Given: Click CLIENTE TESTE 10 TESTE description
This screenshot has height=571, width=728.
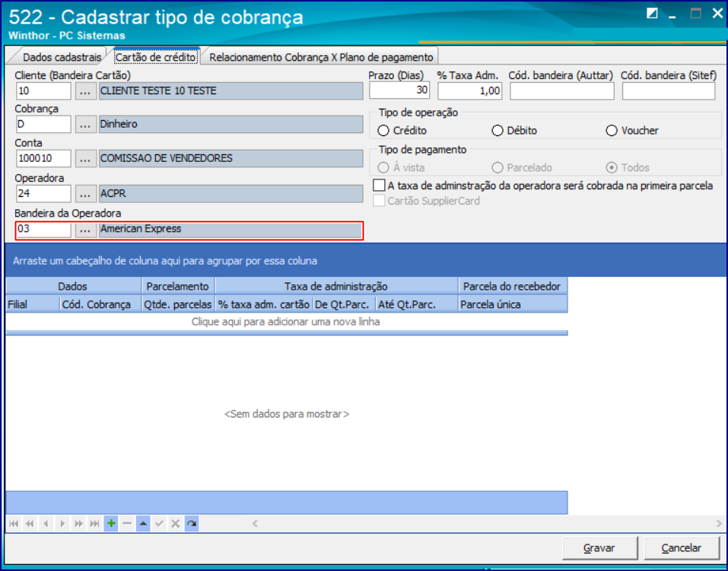Looking at the screenshot, I should click(230, 91).
